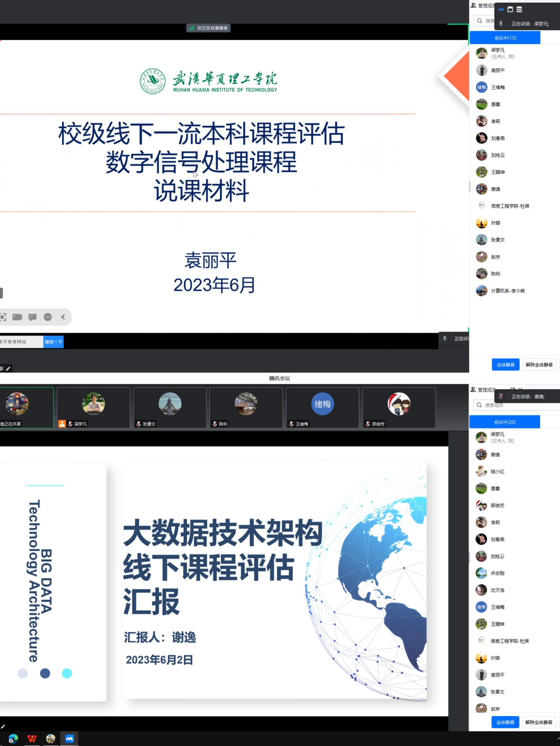Image resolution: width=560 pixels, height=746 pixels.
Task: Open WPS Office from the taskbar
Action: pyautogui.click(x=32, y=739)
